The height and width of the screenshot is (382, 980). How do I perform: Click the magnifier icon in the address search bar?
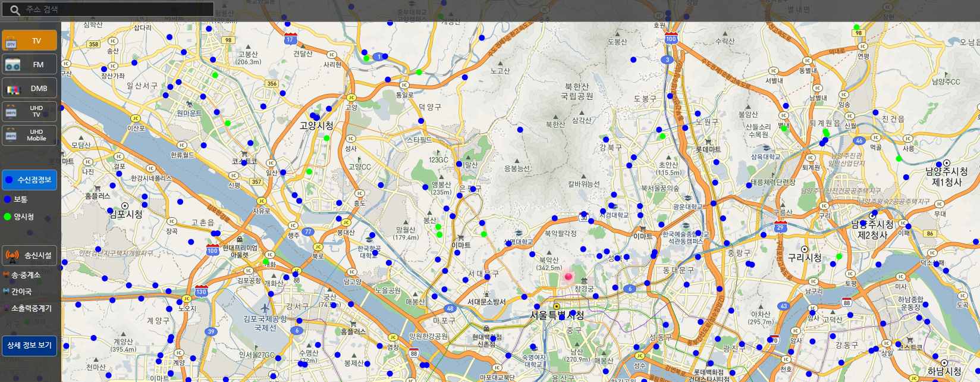pyautogui.click(x=15, y=10)
